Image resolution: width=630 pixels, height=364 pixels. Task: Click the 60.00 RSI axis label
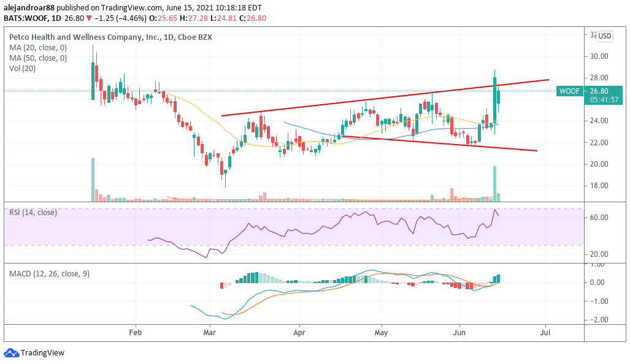point(599,218)
